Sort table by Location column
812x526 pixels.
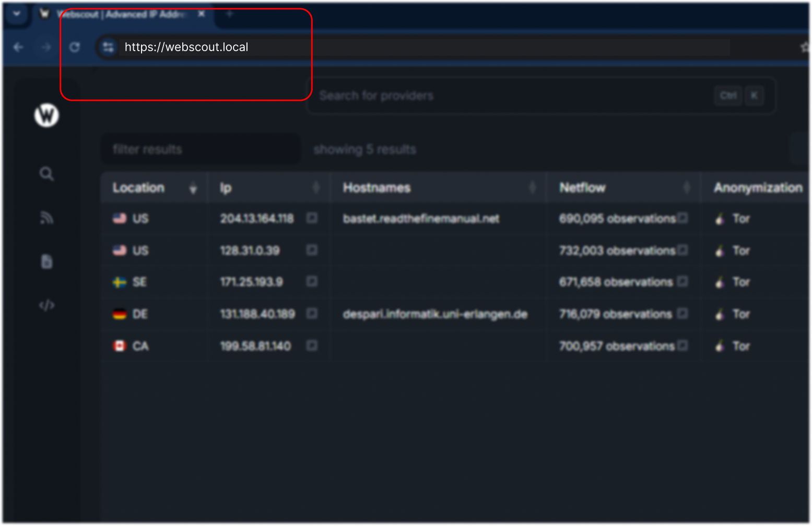pos(193,188)
